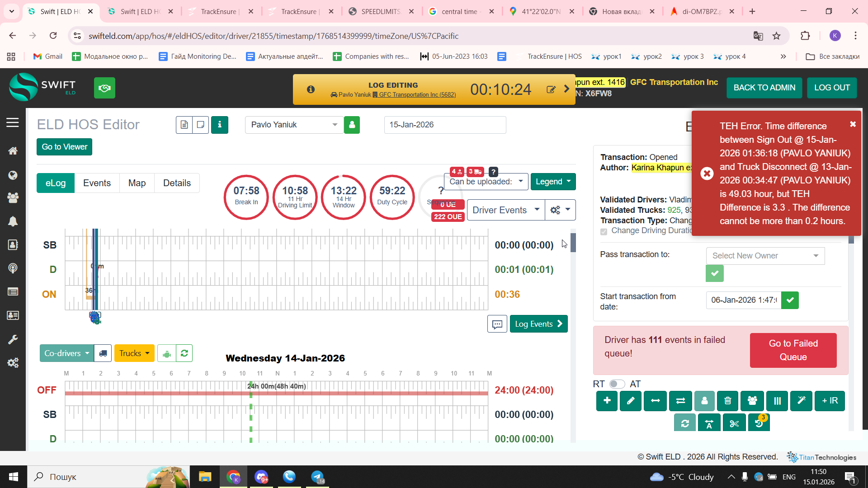Open the history undo icon with badge 3
This screenshot has width=868, height=488.
(x=759, y=423)
